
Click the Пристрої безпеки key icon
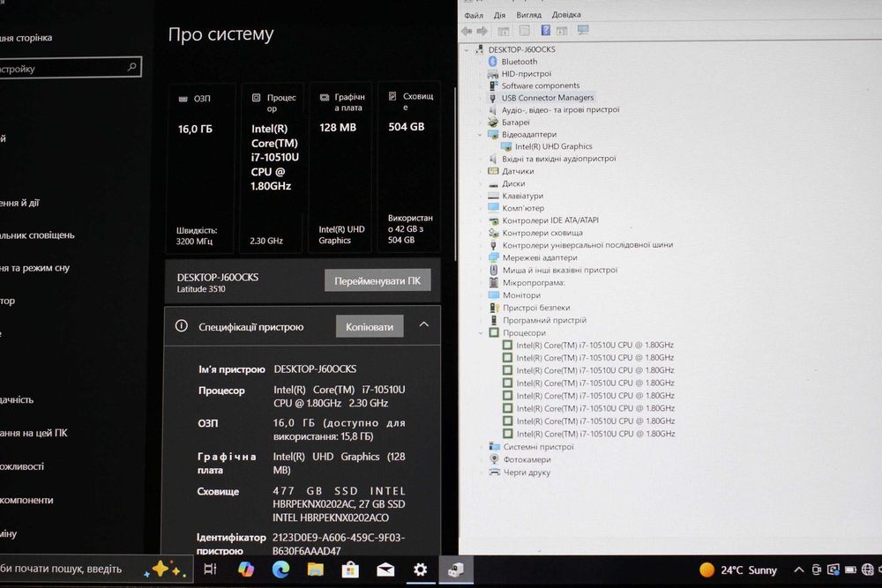495,308
